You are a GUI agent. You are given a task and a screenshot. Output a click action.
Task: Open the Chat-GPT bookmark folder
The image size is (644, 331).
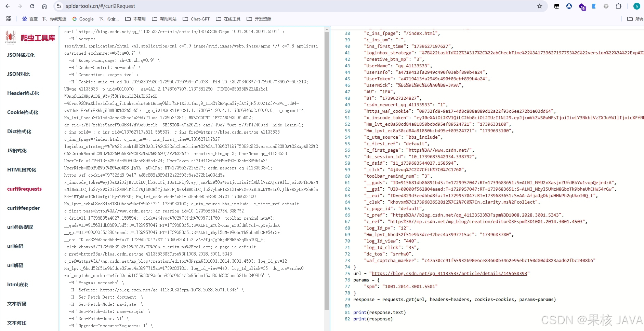click(x=196, y=19)
